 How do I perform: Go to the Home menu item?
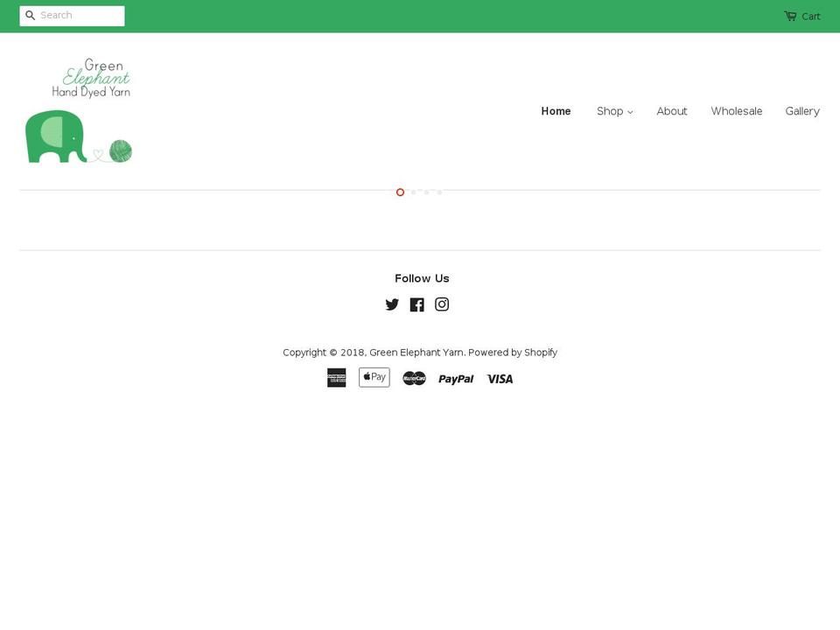(x=556, y=111)
